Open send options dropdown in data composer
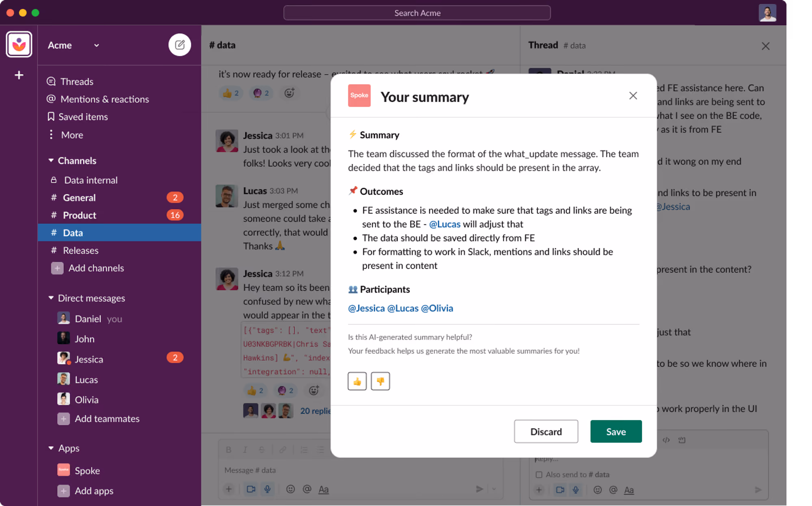Screen dimensions: 812x506 tap(494, 489)
